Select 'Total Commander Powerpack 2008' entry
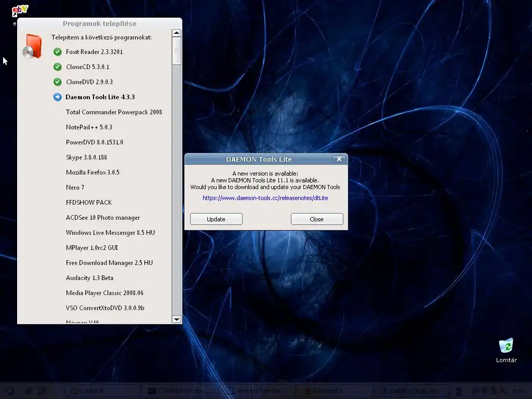The width and height of the screenshot is (532, 399). [114, 112]
